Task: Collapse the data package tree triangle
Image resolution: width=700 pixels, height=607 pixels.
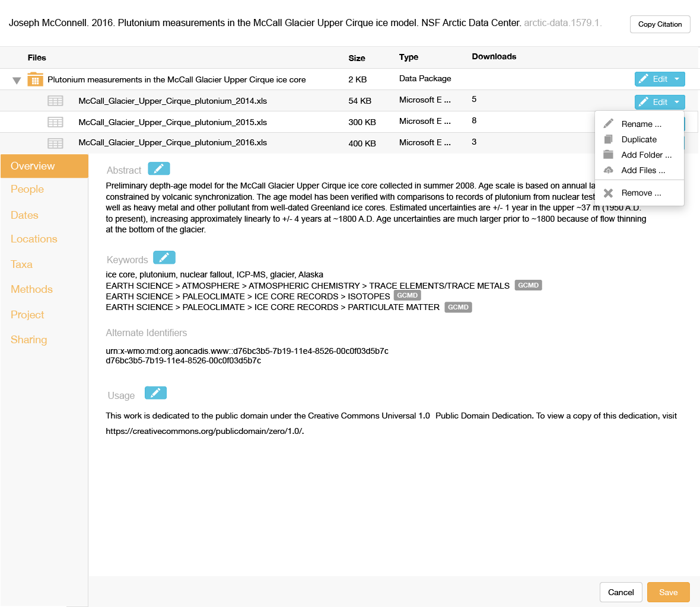Action: click(17, 80)
